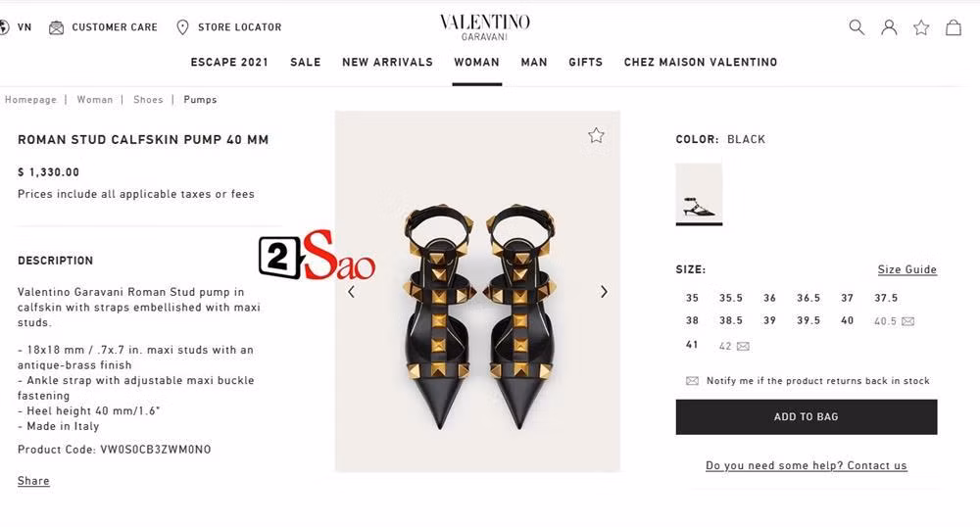
Task: Show next product image with right chevron
Action: coord(604,292)
